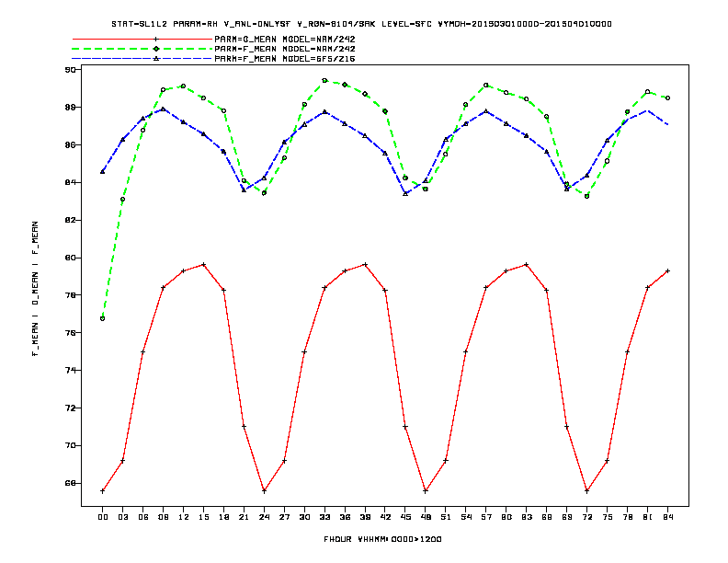This screenshot has width=728, height=563.
Task: Click the x-axis tick label 30
Action: [x=304, y=517]
